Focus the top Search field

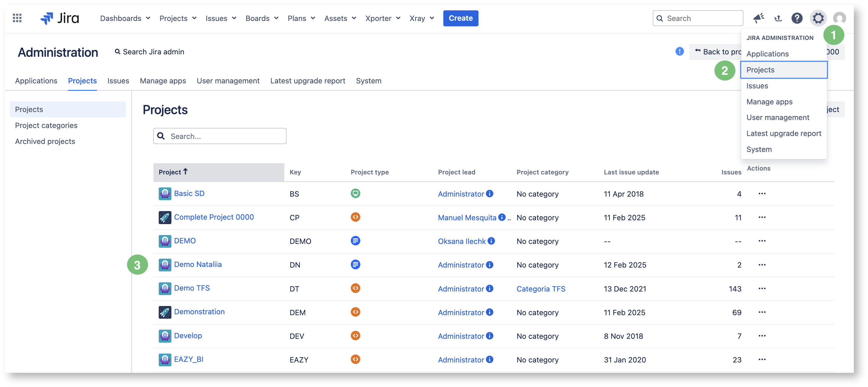pos(697,18)
